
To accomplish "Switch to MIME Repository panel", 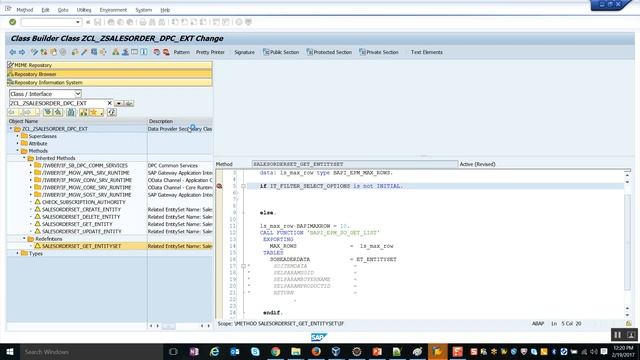I will tap(109, 65).
